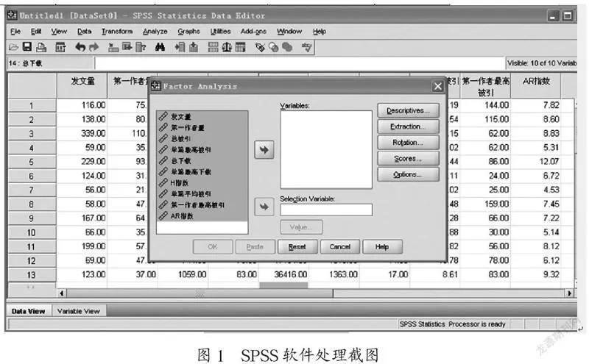Click the Extraction button
The width and height of the screenshot is (589, 364).
click(x=408, y=126)
